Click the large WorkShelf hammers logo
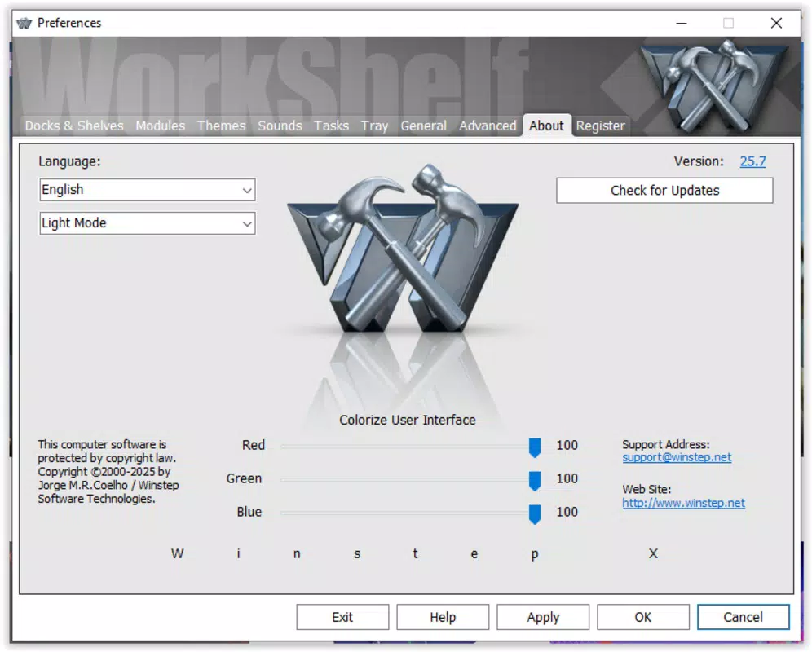812x652 pixels. tap(403, 249)
